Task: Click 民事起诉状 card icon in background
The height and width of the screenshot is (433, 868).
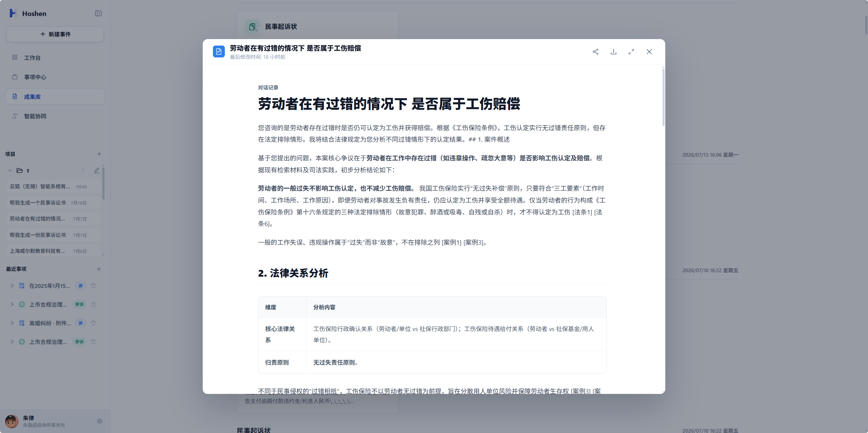Action: click(252, 27)
